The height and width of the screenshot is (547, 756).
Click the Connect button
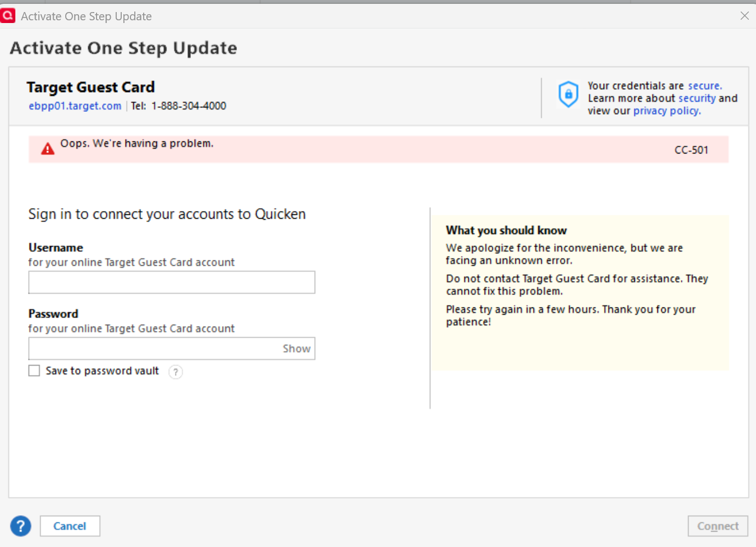(718, 526)
